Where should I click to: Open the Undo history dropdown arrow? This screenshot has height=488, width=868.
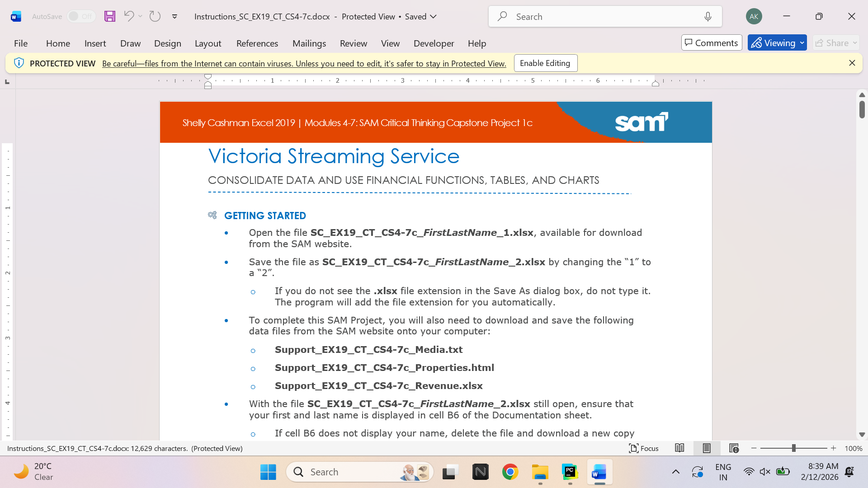[141, 16]
